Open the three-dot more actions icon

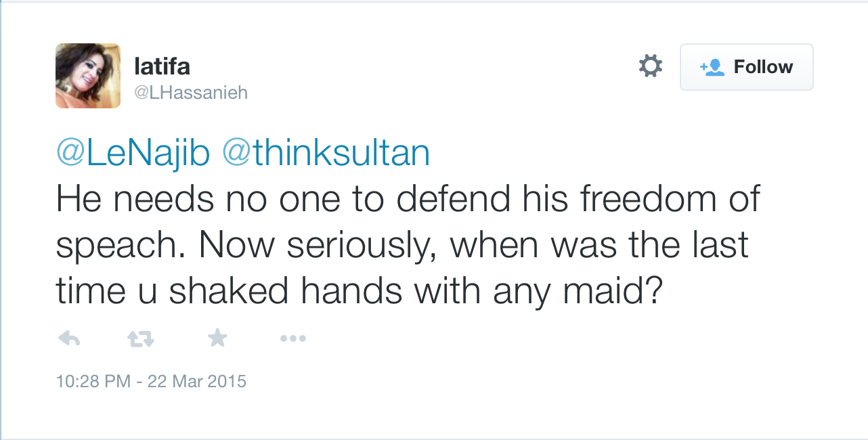point(292,338)
